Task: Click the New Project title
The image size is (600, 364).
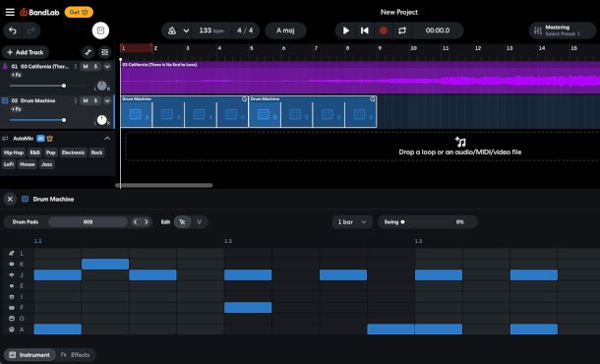Action: click(x=399, y=12)
